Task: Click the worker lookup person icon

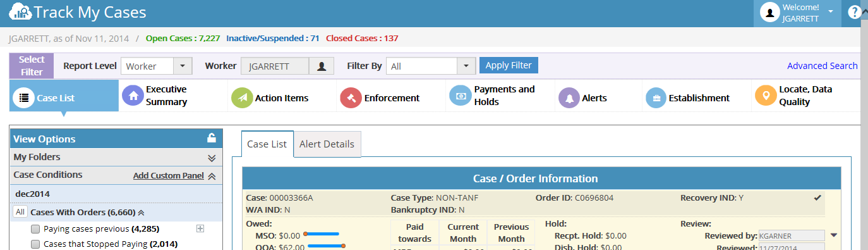Action: click(x=322, y=66)
